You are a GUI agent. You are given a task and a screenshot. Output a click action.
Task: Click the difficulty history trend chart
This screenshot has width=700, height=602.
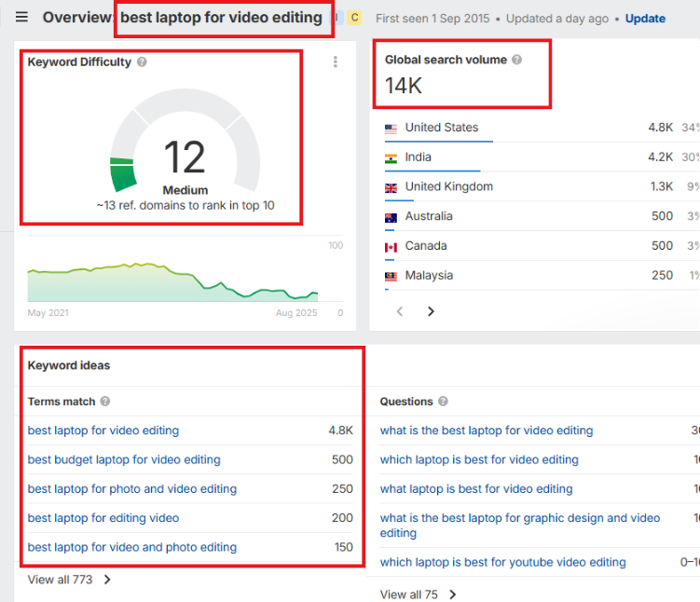click(172, 281)
